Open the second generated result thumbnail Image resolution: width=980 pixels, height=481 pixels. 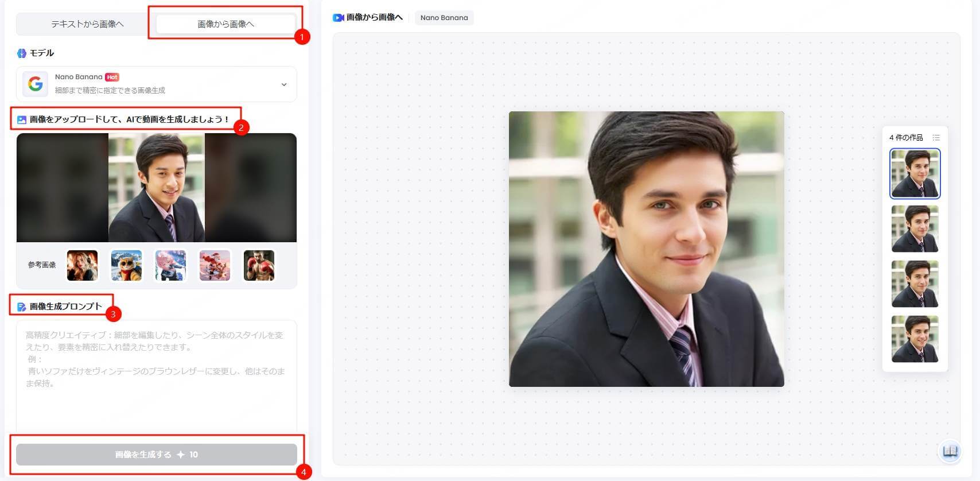(915, 229)
